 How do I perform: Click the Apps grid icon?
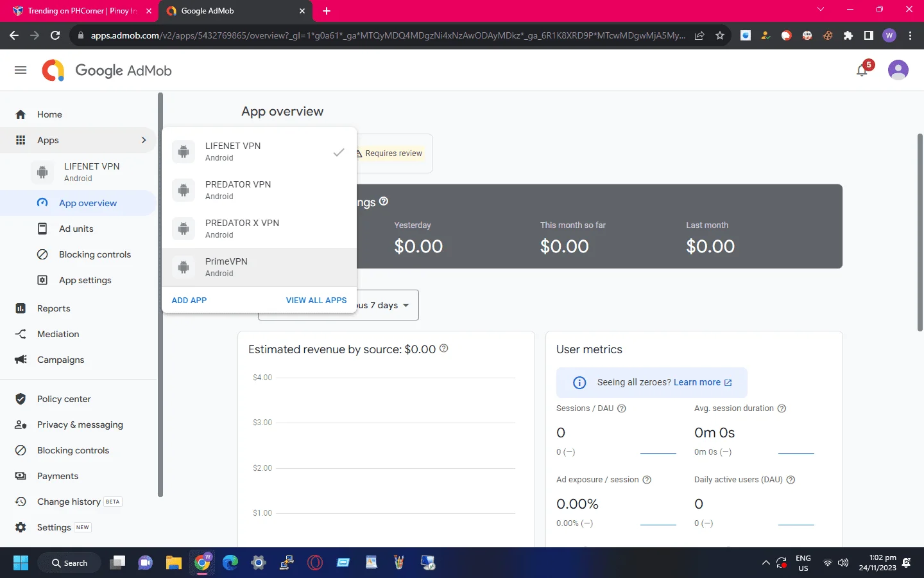coord(21,140)
